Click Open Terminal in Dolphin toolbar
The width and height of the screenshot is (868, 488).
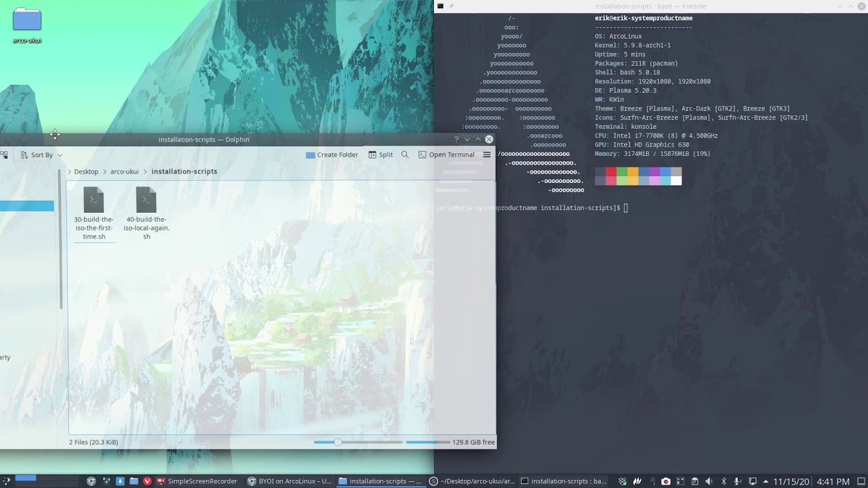446,155
